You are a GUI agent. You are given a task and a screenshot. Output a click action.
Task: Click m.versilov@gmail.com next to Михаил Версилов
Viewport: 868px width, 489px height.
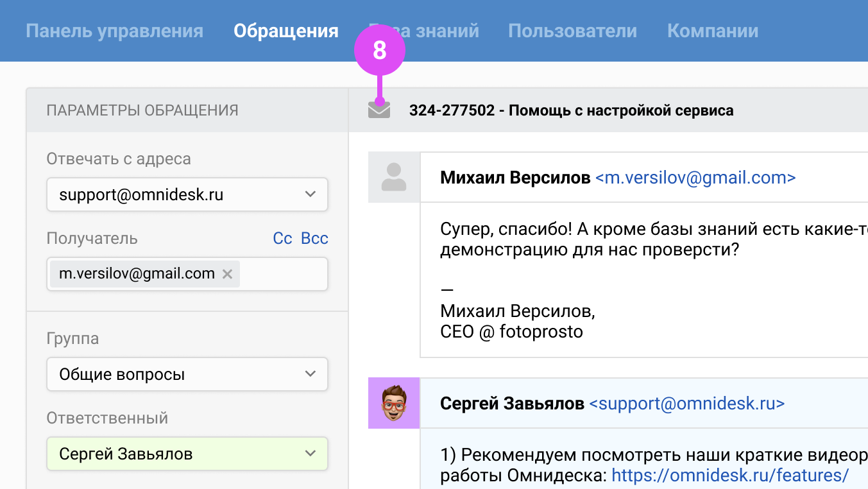[696, 178]
